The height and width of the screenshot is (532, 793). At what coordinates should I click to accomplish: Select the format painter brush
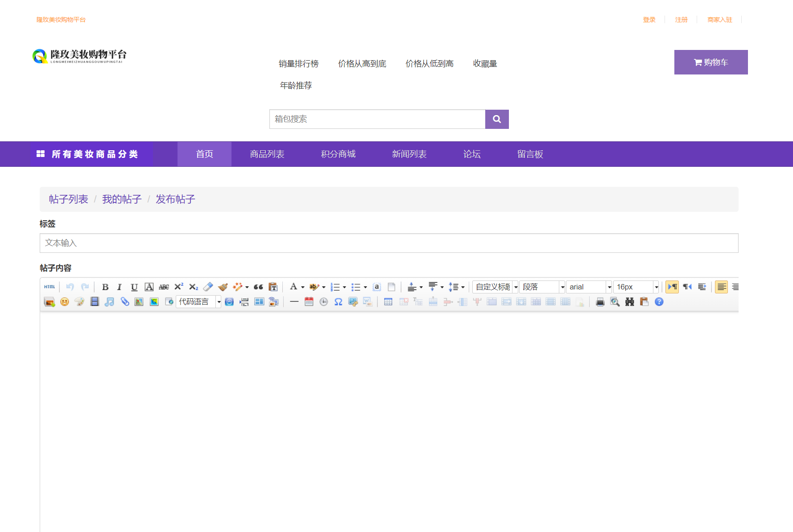click(x=223, y=287)
